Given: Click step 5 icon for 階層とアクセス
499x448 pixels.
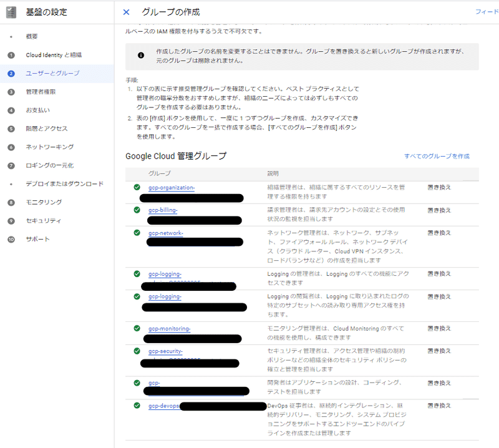Looking at the screenshot, I should pos(11,129).
